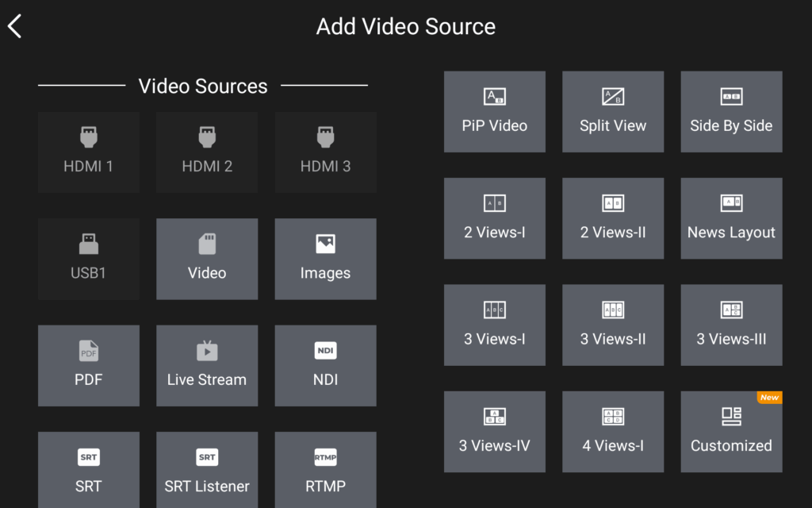Select the HDMI 1 video source
The image size is (812, 508).
pos(88,152)
